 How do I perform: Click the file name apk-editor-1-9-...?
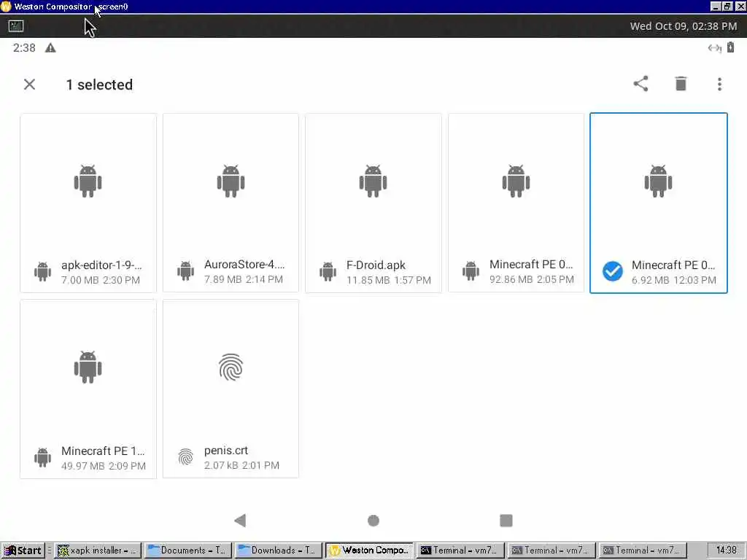pos(101,265)
